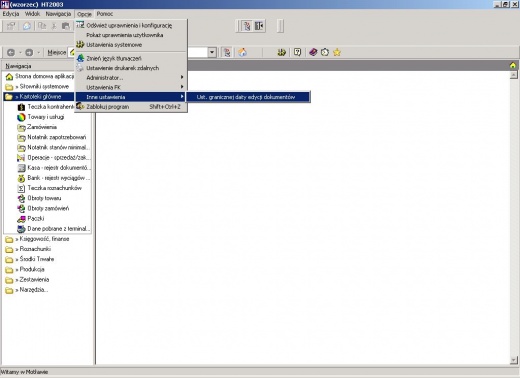Open the help question mark icon

tap(297, 52)
